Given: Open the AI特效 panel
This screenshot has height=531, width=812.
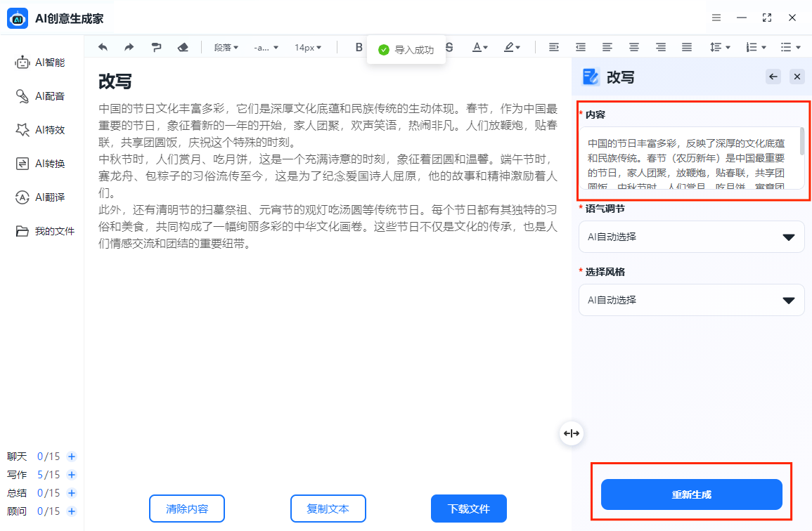Looking at the screenshot, I should click(42, 129).
